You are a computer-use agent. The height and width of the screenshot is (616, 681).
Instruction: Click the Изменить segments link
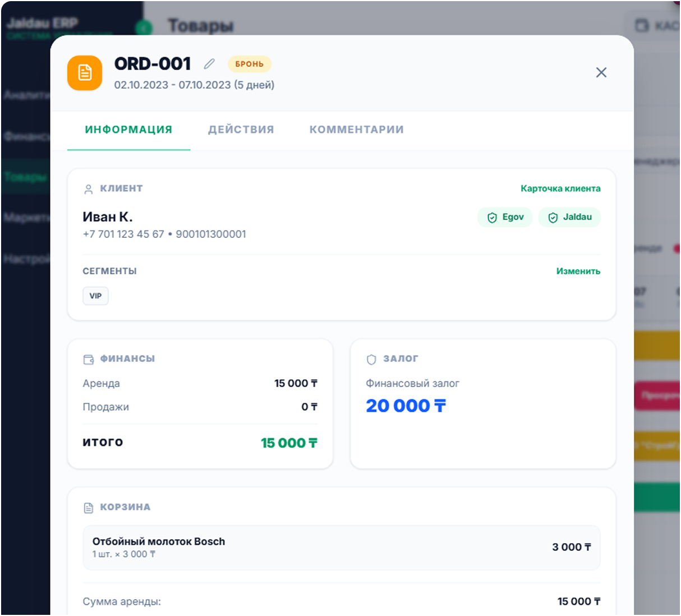[x=578, y=271]
